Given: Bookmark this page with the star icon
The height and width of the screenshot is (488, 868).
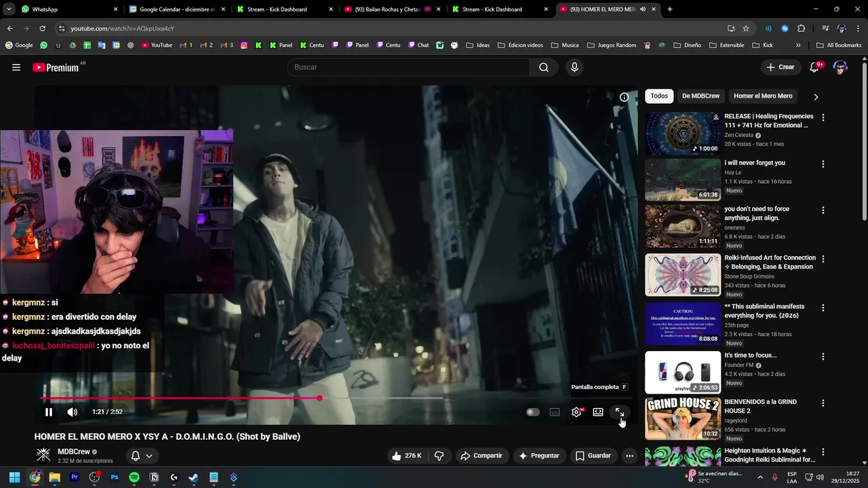Looking at the screenshot, I should pos(746,28).
